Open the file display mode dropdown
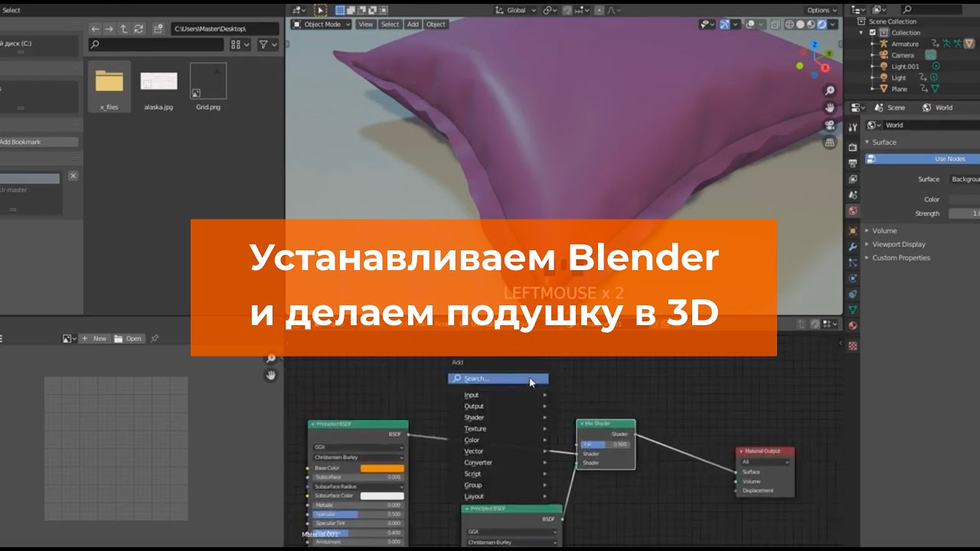 tap(240, 45)
